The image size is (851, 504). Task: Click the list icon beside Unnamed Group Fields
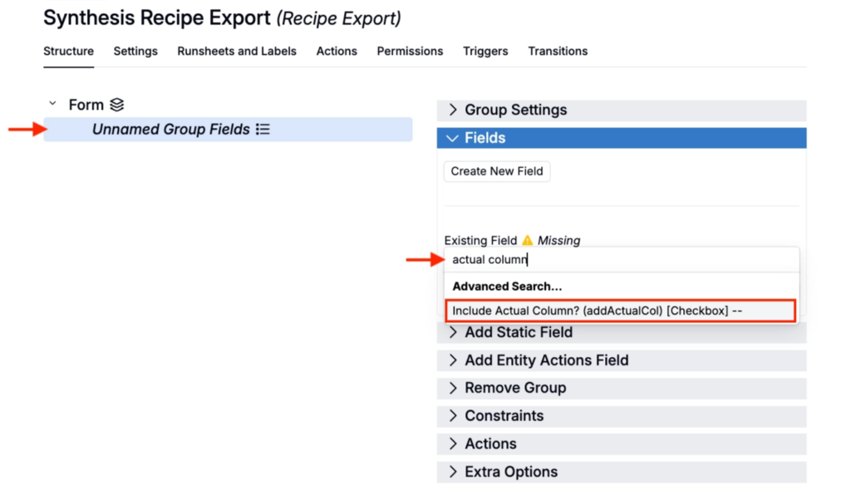coord(263,130)
